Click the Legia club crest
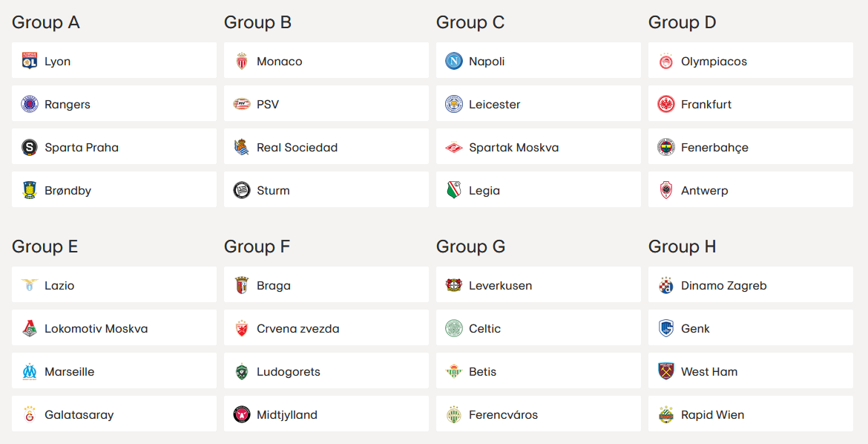The width and height of the screenshot is (868, 444). tap(454, 190)
